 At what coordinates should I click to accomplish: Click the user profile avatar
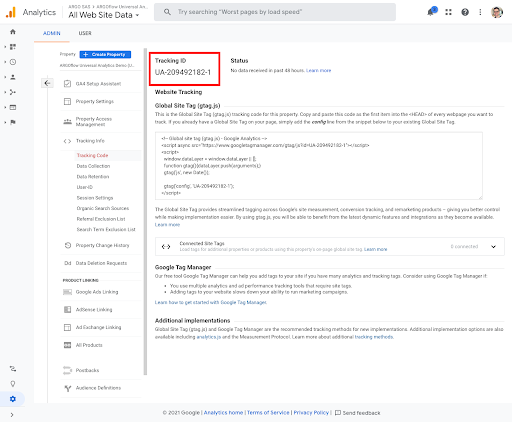497,12
